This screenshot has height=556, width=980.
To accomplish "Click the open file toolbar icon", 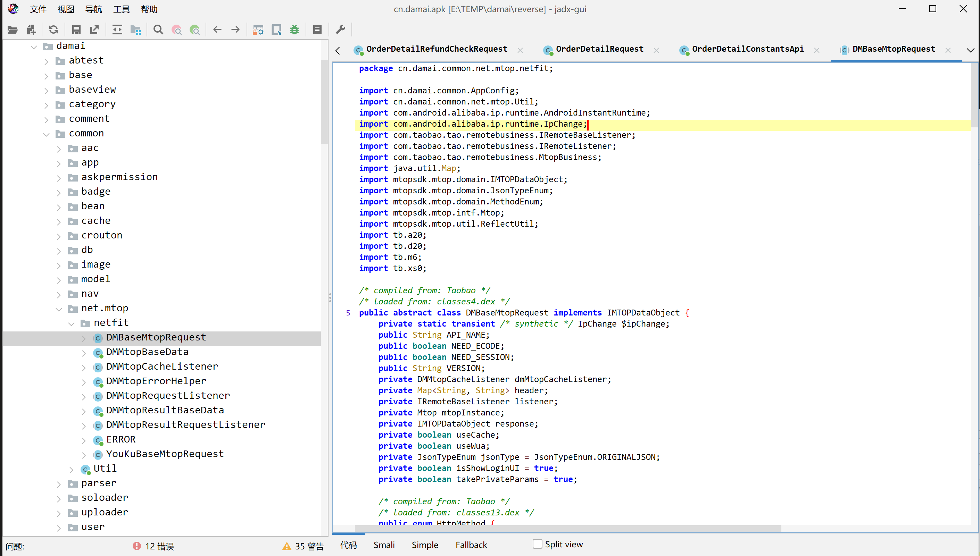I will [x=13, y=30].
